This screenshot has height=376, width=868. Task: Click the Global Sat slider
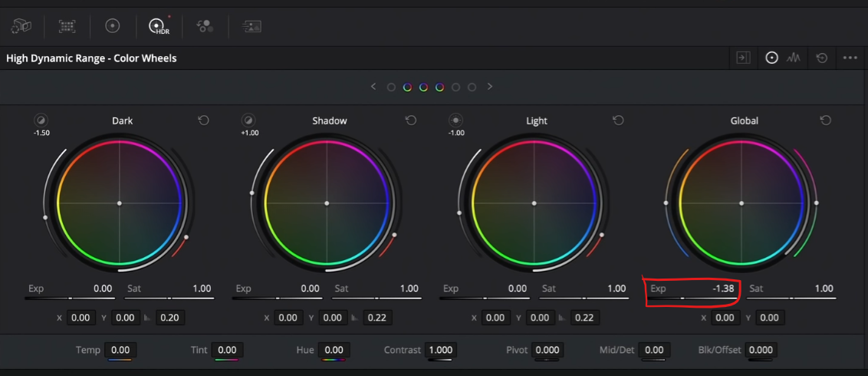click(791, 298)
